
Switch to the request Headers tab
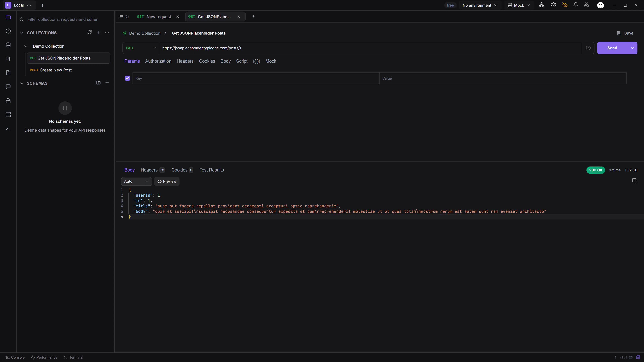pos(185,61)
